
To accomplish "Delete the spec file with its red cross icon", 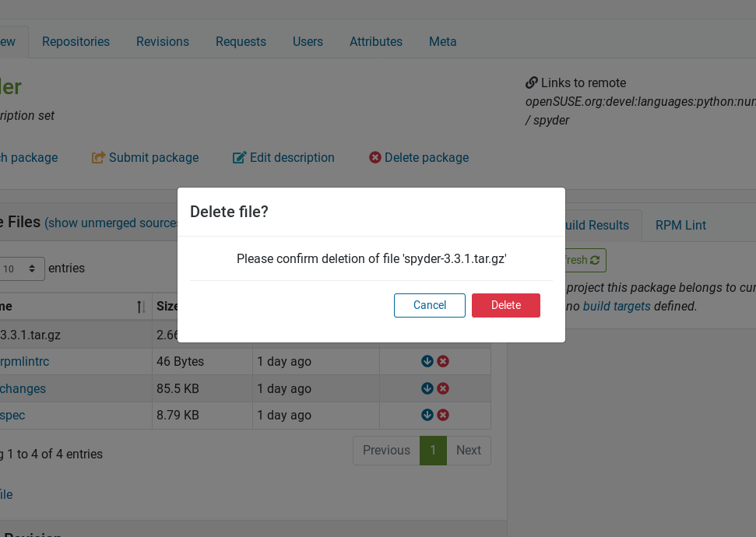I will click(x=443, y=415).
